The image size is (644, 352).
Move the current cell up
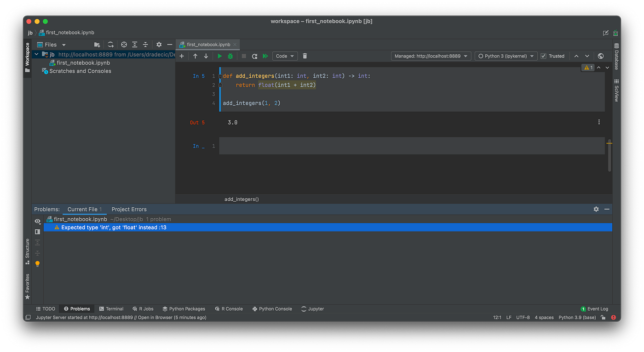click(x=195, y=56)
